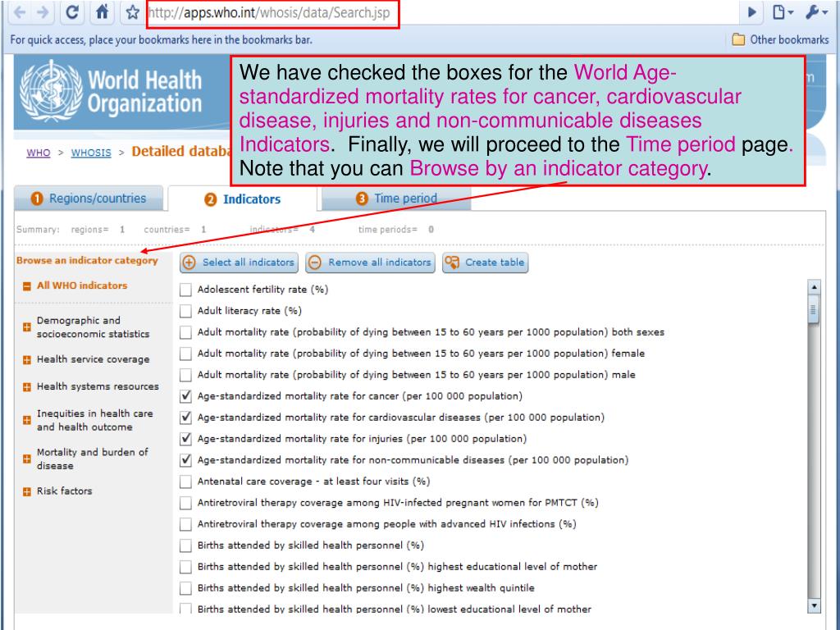Screen dimensions: 840x630
Task: Click the Create table icon
Action: click(x=452, y=262)
